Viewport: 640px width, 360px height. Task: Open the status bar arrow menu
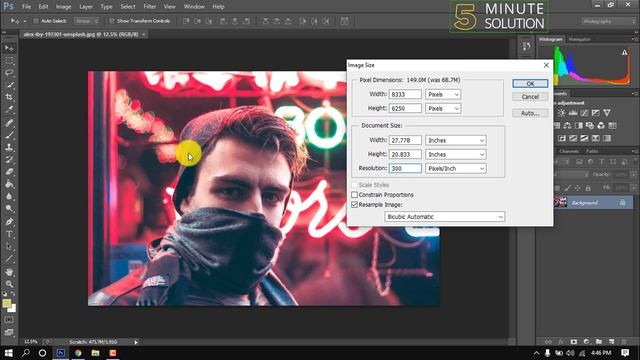pos(136,342)
